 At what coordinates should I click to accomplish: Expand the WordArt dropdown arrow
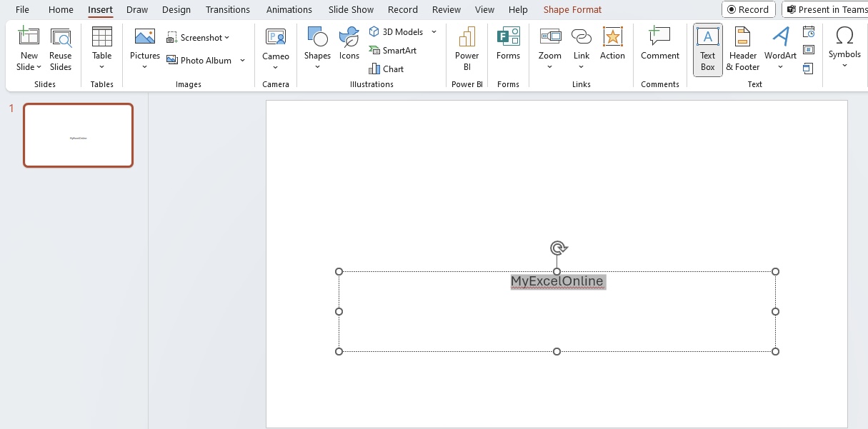[x=780, y=67]
